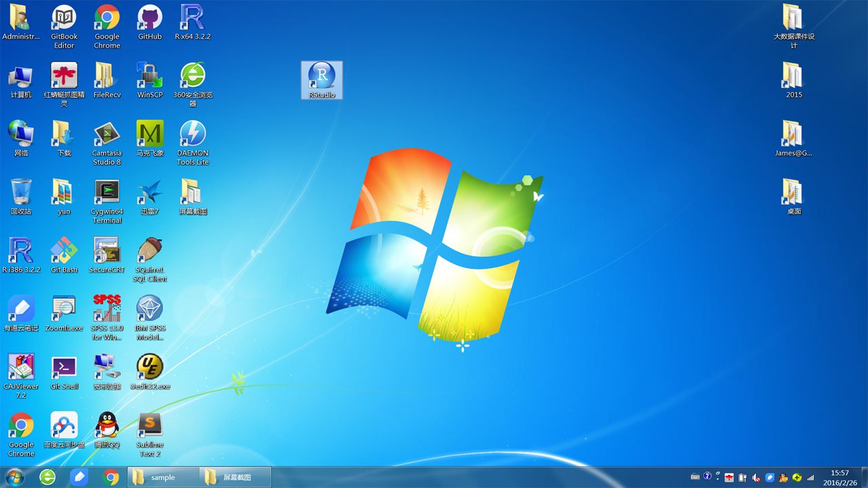
Task: Select SQuirreL SQL Client icon
Action: coord(150,260)
